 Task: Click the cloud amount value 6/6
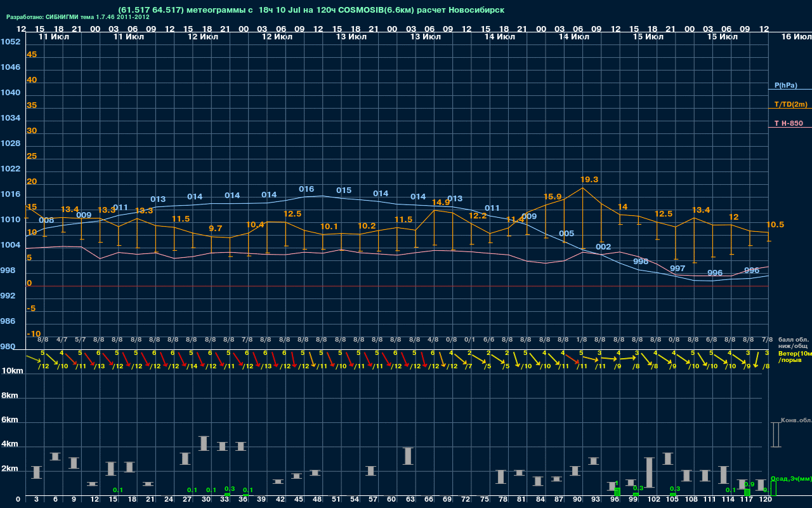coord(488,340)
